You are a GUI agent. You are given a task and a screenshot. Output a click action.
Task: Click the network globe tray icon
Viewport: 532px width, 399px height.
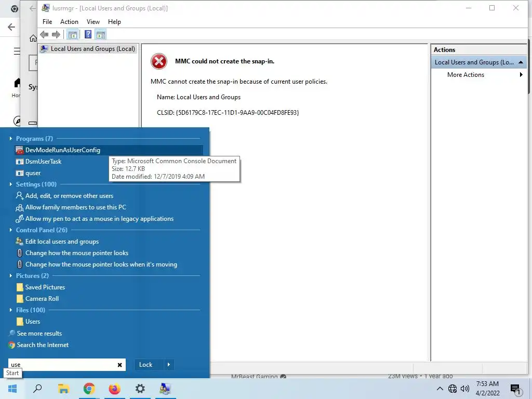pyautogui.click(x=453, y=389)
